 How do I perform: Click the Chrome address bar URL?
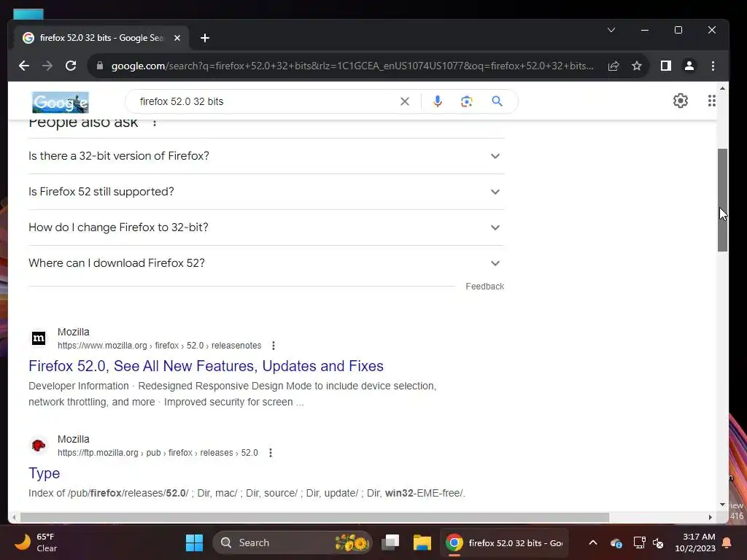click(x=352, y=66)
